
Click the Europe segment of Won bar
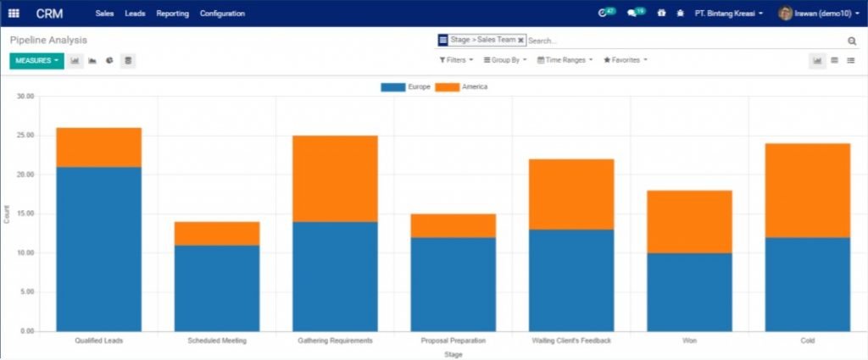click(x=690, y=292)
